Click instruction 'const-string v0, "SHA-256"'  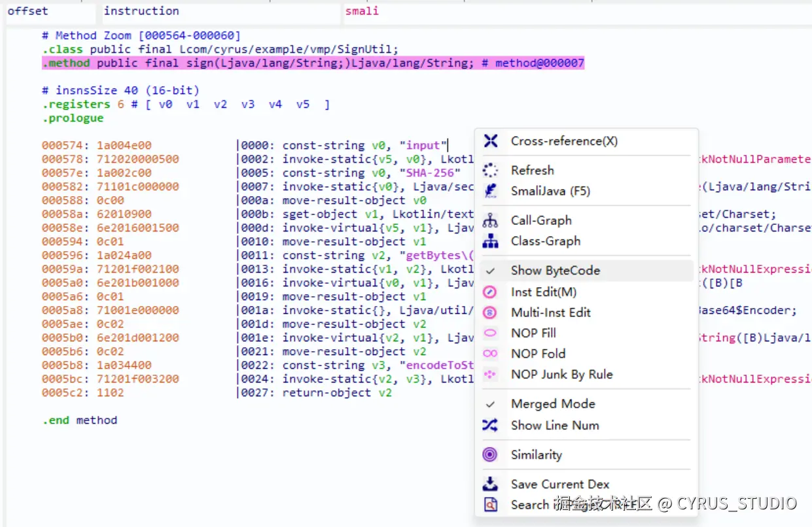point(372,173)
